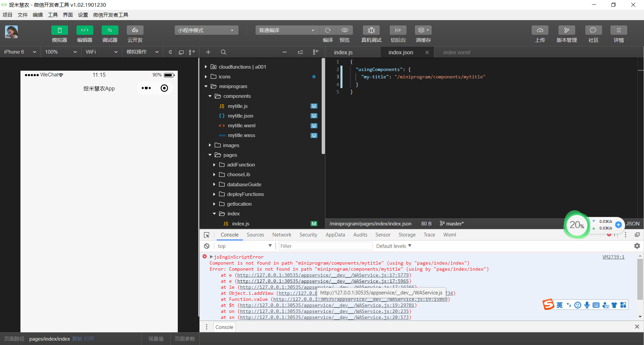Open the 工具 menu
Screen dimensions: 644x345
click(x=53, y=15)
